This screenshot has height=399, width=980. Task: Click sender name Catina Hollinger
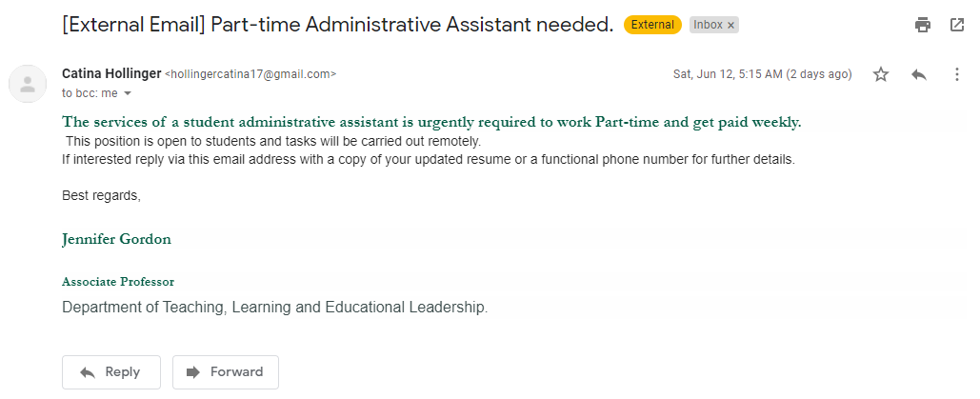[x=110, y=73]
